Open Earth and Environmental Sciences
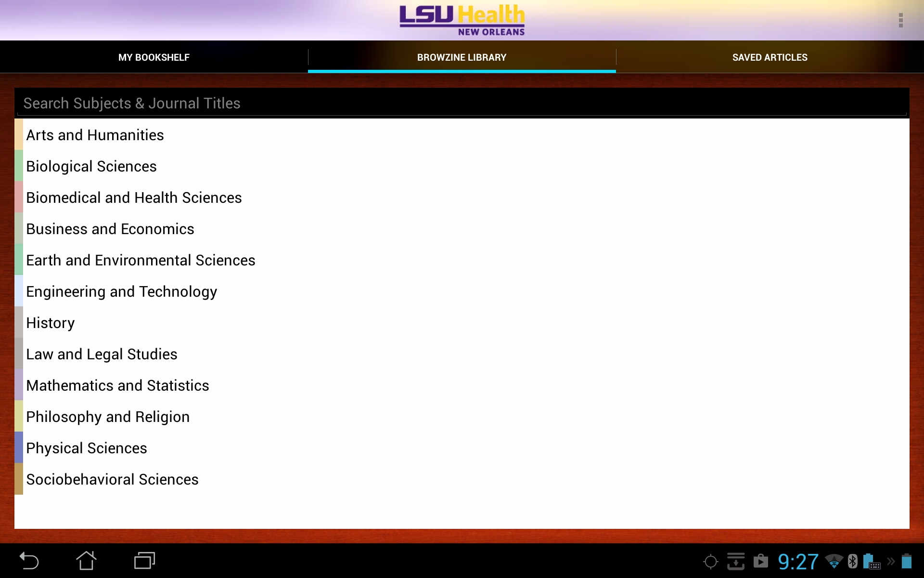The width and height of the screenshot is (924, 578). [x=462, y=260]
